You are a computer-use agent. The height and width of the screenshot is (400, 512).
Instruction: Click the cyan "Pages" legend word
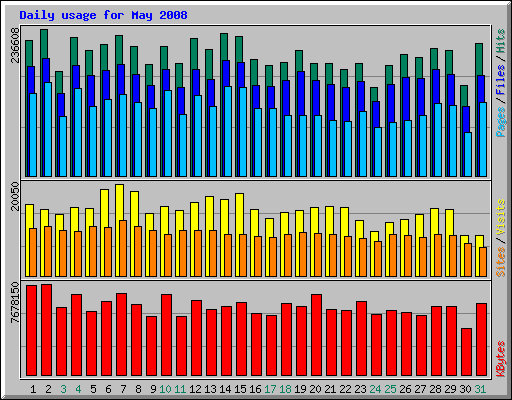500,122
